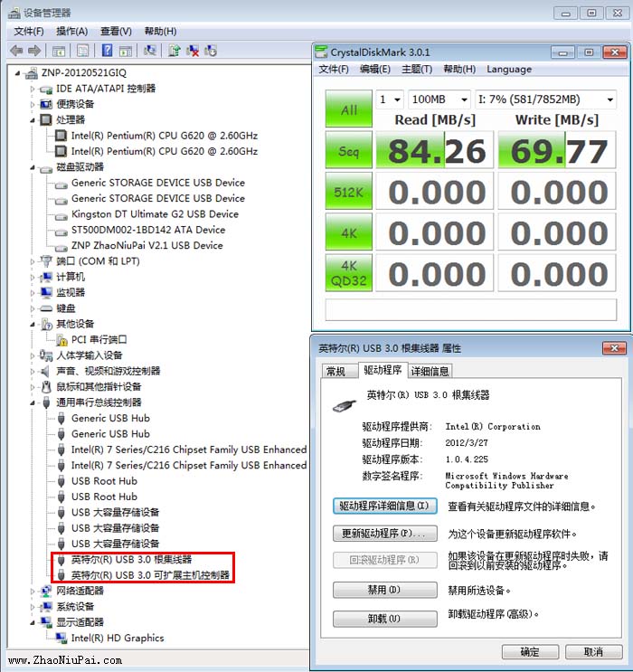Click the Forward arrow in Device Manager toolbar
Screen dimensions: 633x672
tap(34, 51)
